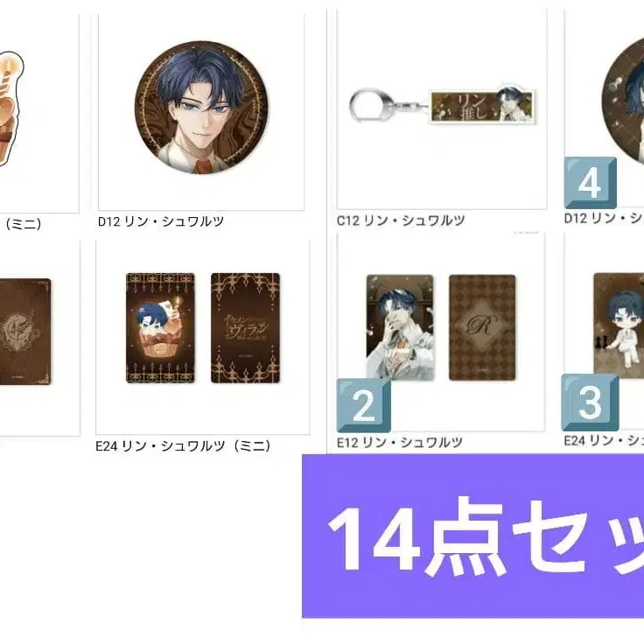This screenshot has height=644, width=644.
Task: Select the card with character covering face
Action: 400,327
